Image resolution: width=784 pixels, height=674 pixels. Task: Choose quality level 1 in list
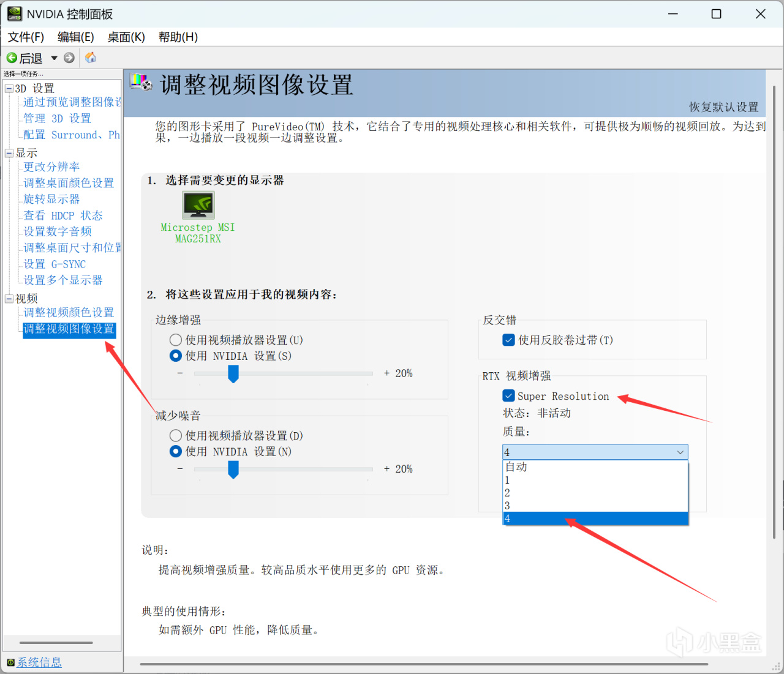[x=595, y=480]
